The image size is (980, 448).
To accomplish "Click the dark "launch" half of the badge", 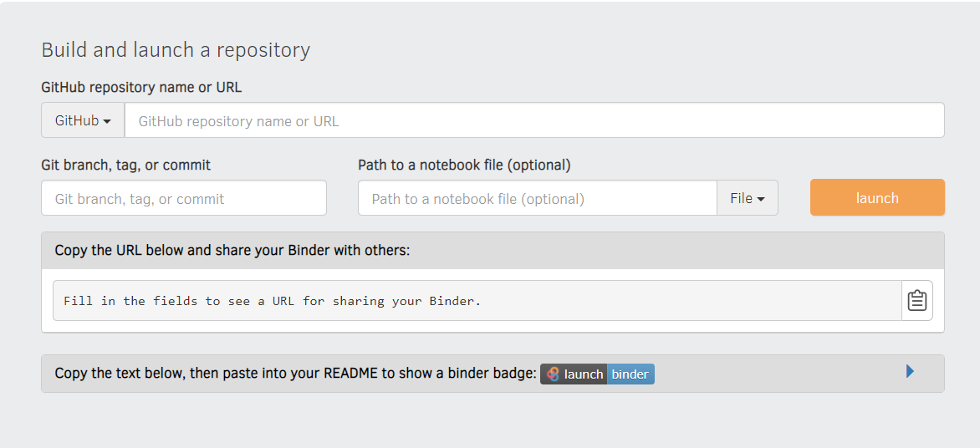I will click(574, 374).
